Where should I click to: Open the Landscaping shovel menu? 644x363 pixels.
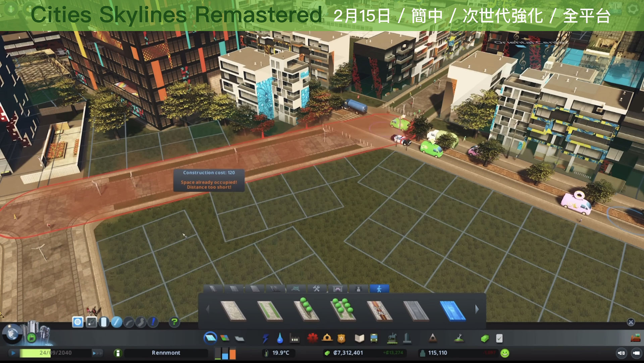pyautogui.click(x=459, y=338)
